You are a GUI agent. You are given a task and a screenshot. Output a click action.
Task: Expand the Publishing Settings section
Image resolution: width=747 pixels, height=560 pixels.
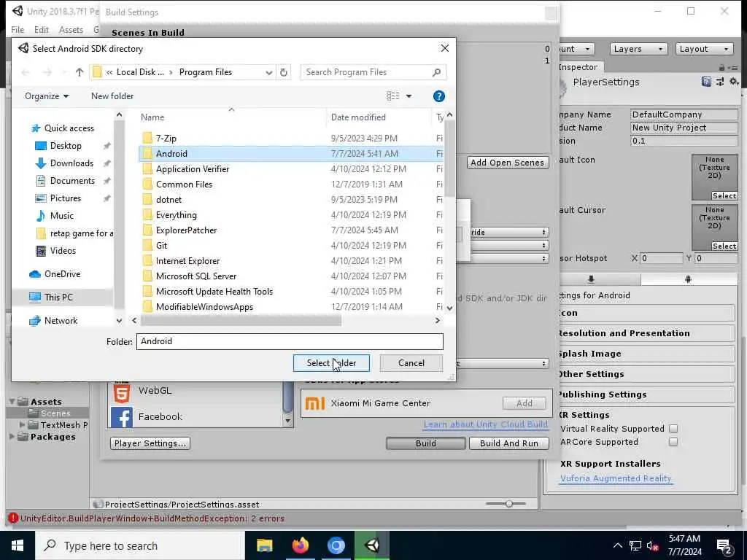click(646, 394)
